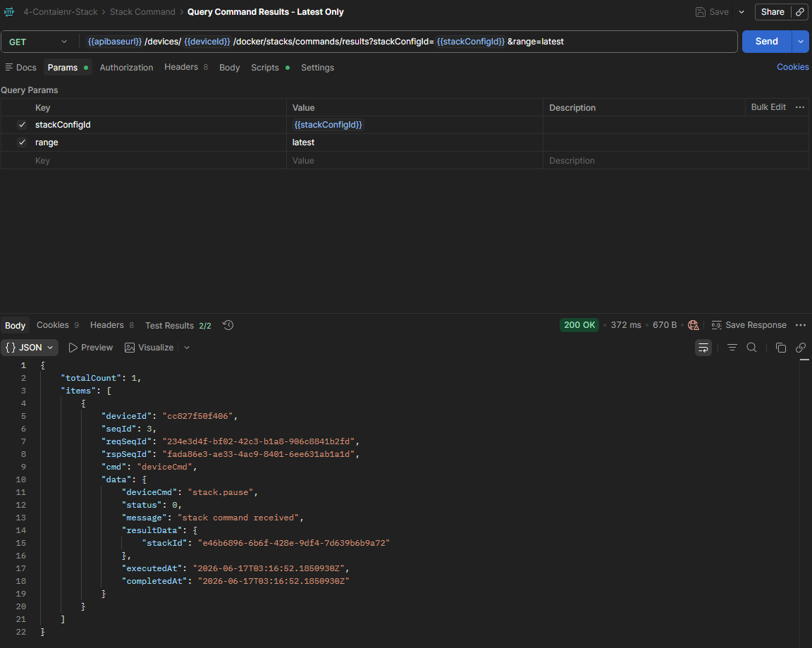Image resolution: width=812 pixels, height=648 pixels.
Task: Expand the Visualize options chevron
Action: pyautogui.click(x=187, y=348)
